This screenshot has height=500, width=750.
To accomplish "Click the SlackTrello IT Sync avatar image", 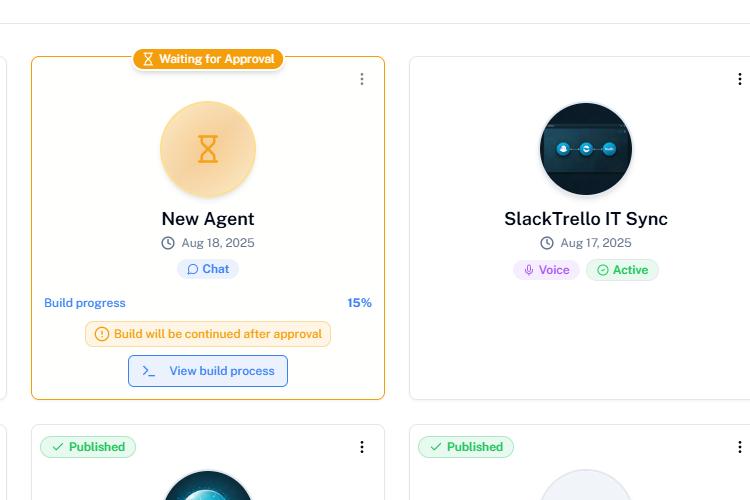I will [586, 149].
